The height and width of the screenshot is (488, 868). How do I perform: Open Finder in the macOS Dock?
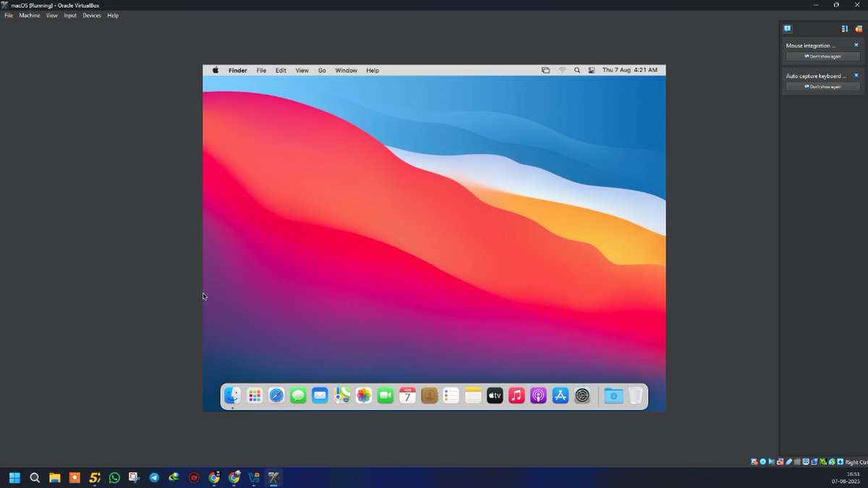tap(232, 395)
